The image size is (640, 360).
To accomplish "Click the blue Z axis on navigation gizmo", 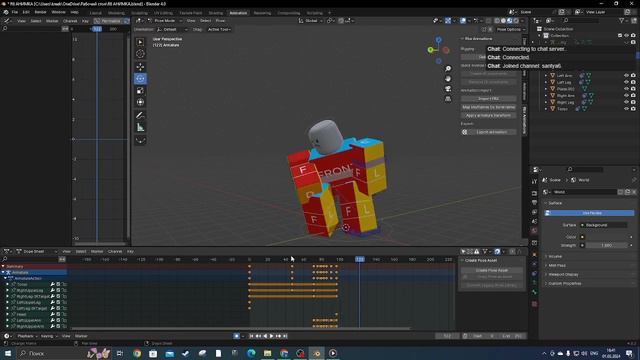I will [x=438, y=40].
